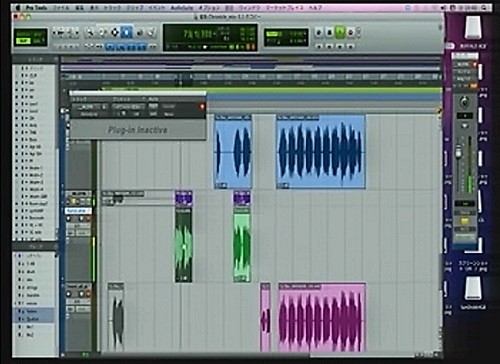500x364 pixels.
Task: Open plug-in preset dropdown in plug-in window
Action: (x=128, y=107)
